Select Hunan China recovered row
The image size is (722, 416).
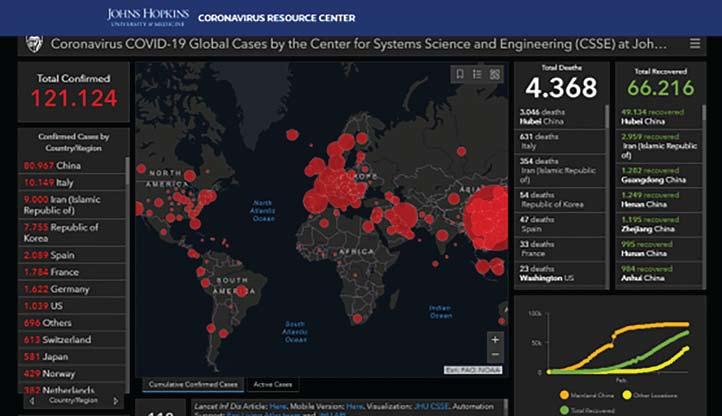[659, 249]
